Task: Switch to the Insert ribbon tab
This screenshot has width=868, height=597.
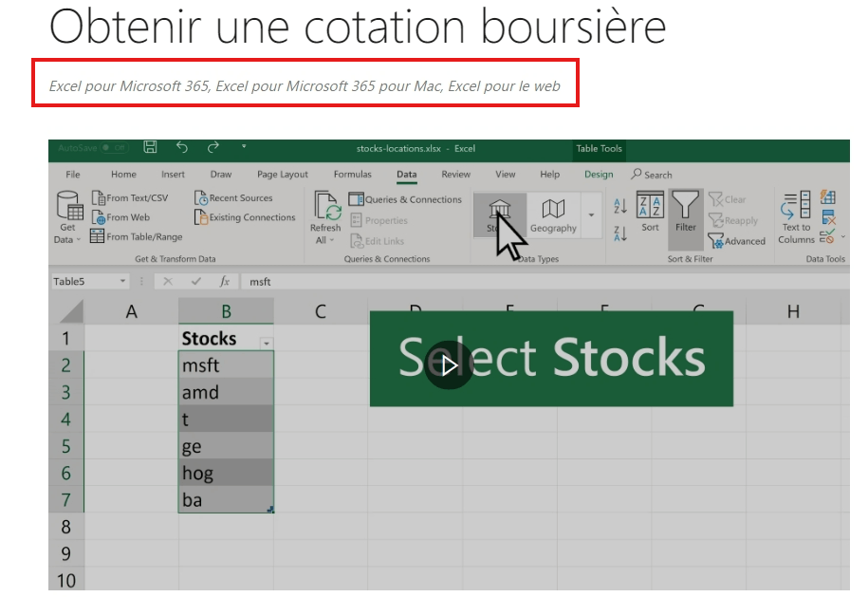Action: (x=173, y=175)
